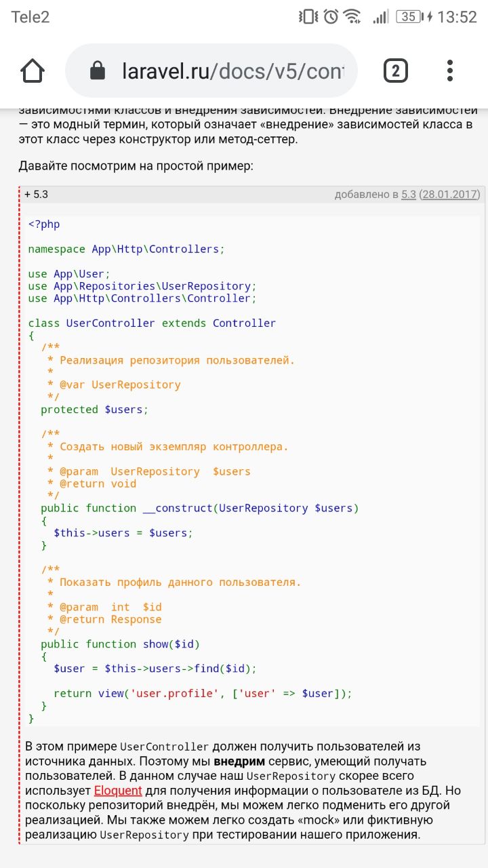Tap 'Давайте посмотрим на простой пример:' sentence
The width and height of the screenshot is (488, 868).
pyautogui.click(x=136, y=165)
